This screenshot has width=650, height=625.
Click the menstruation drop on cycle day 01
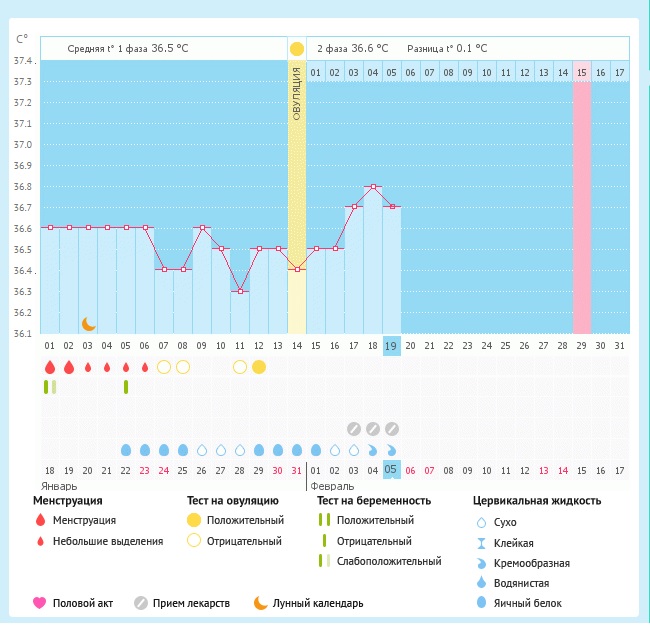point(50,367)
